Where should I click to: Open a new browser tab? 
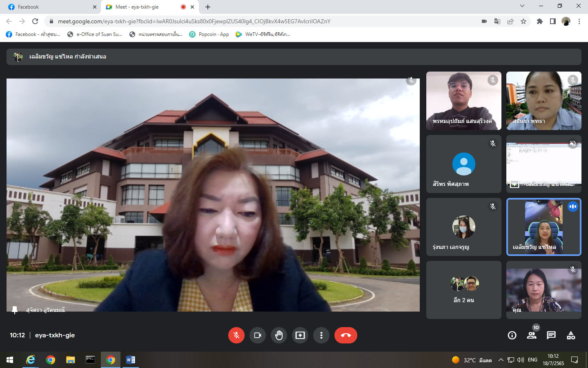click(x=208, y=7)
